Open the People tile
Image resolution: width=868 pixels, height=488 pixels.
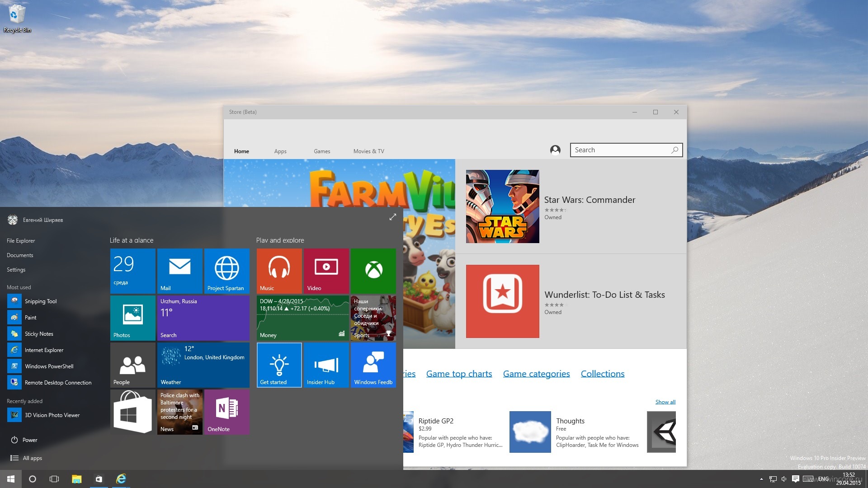(x=132, y=365)
